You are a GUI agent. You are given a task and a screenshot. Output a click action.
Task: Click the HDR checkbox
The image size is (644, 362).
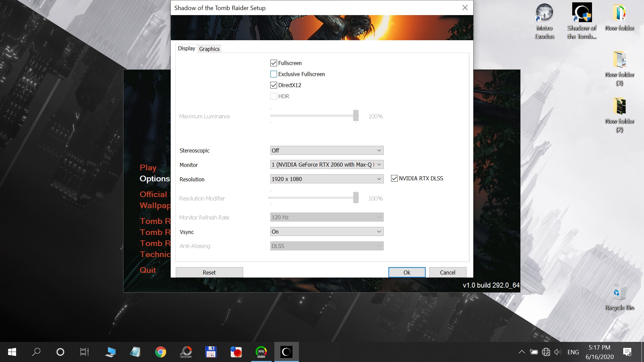tap(274, 96)
